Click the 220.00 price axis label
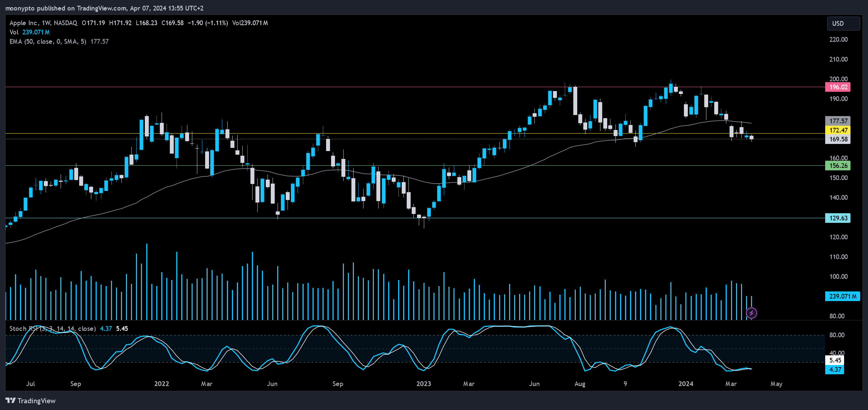This screenshot has height=410, width=868. tap(838, 40)
